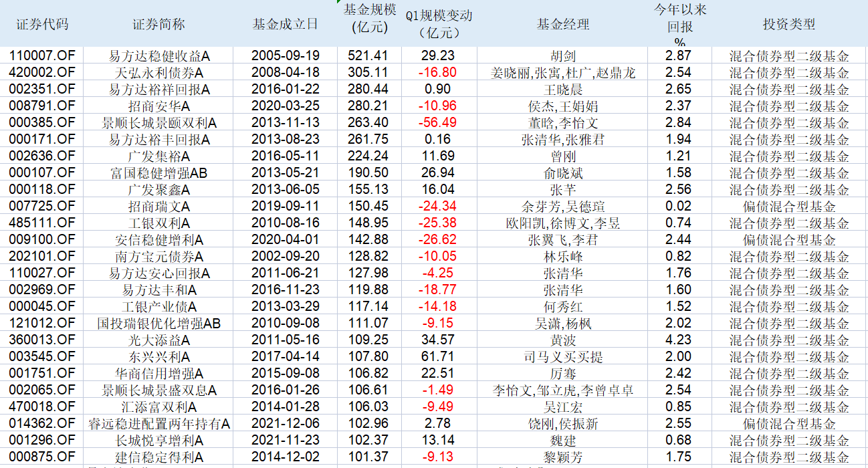Image resolution: width=868 pixels, height=468 pixels.
Task: Select fund manager 王晓晨
Action: tap(563, 90)
